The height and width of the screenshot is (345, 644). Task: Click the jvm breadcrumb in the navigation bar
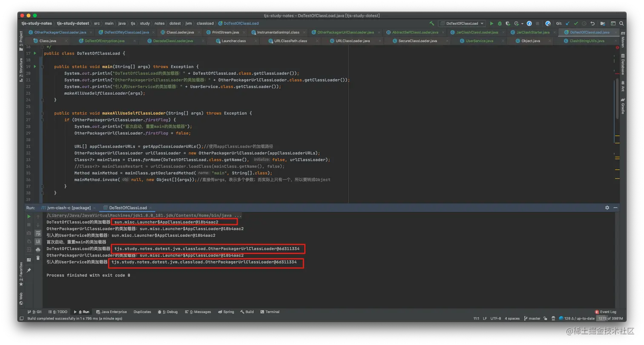[x=189, y=23]
